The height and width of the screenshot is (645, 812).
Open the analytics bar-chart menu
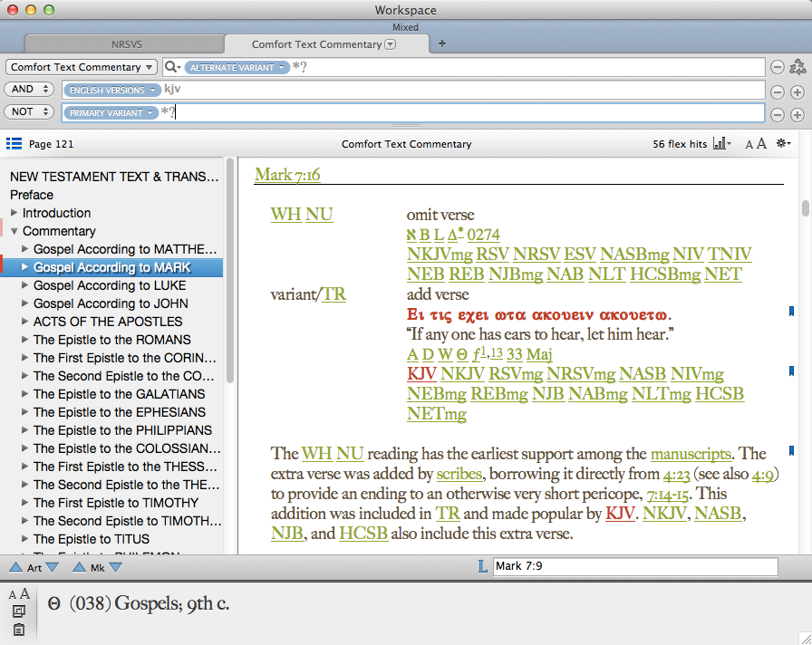[722, 143]
